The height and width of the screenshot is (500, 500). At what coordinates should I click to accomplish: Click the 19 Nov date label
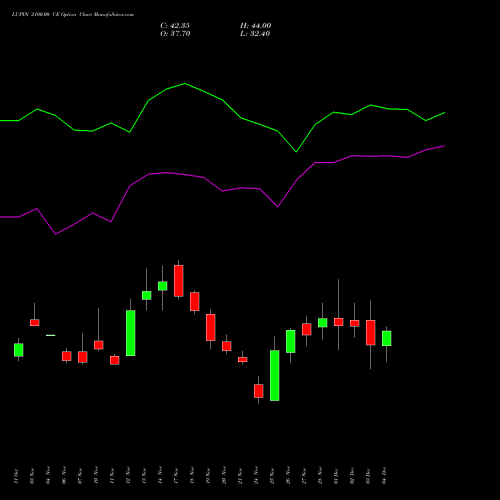coord(208,476)
